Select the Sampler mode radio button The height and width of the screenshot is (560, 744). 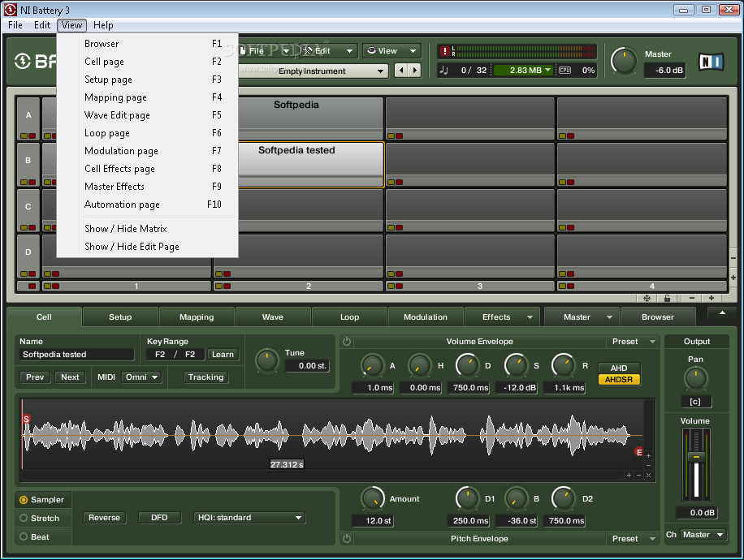click(24, 500)
